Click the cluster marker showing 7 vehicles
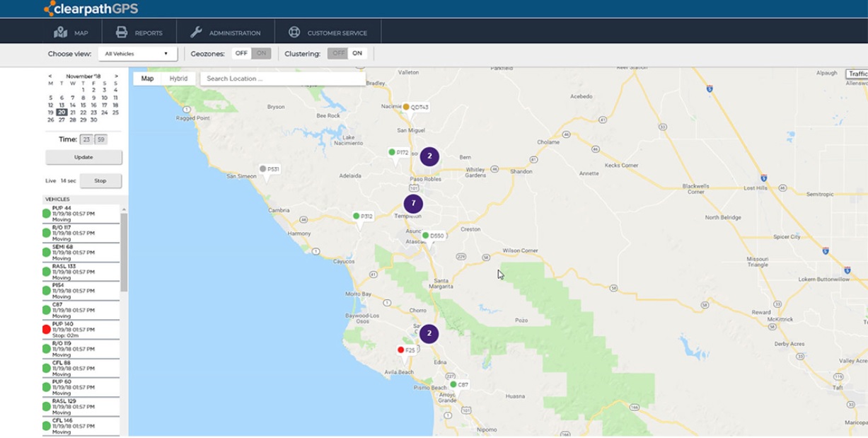This screenshot has width=868, height=438. tap(413, 204)
